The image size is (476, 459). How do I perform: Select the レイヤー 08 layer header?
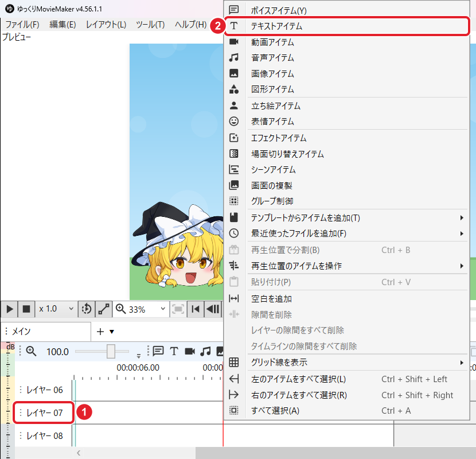pos(44,435)
